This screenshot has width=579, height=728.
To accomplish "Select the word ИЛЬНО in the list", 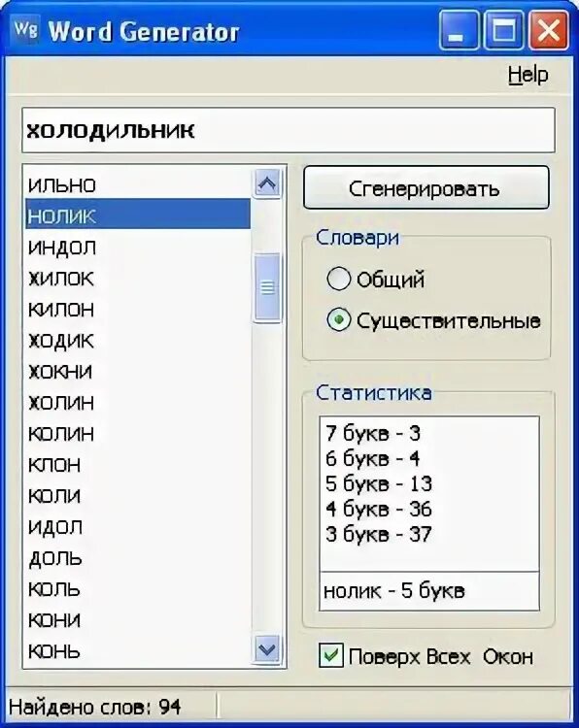I will click(138, 185).
